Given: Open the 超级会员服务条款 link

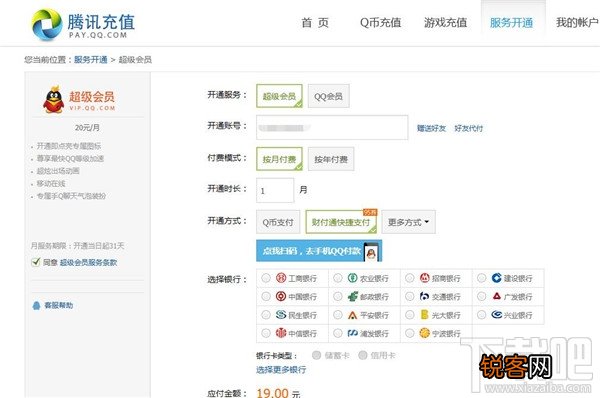Looking at the screenshot, I should [x=88, y=263].
